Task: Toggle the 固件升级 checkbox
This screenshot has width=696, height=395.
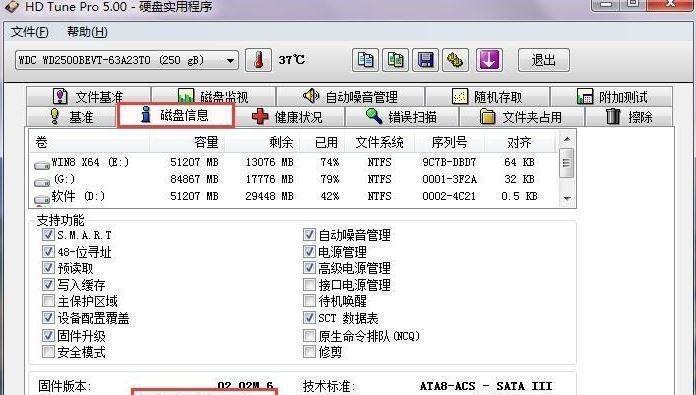Action: coord(48,335)
